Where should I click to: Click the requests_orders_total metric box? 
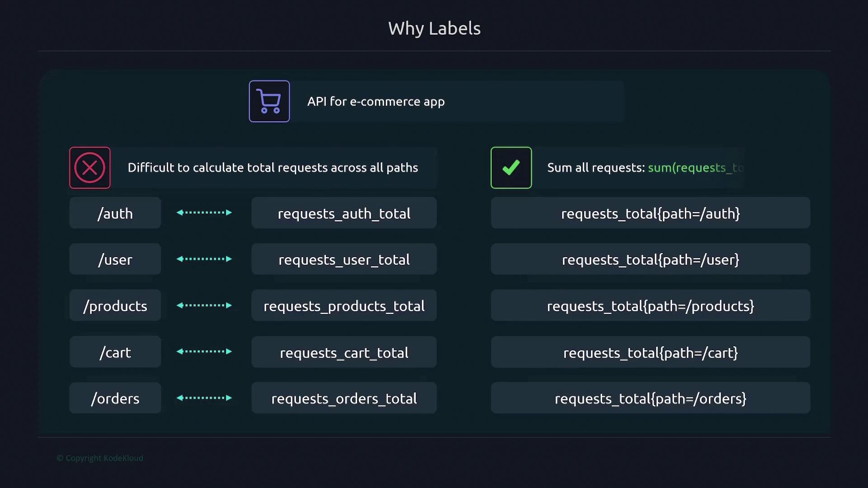pyautogui.click(x=344, y=399)
